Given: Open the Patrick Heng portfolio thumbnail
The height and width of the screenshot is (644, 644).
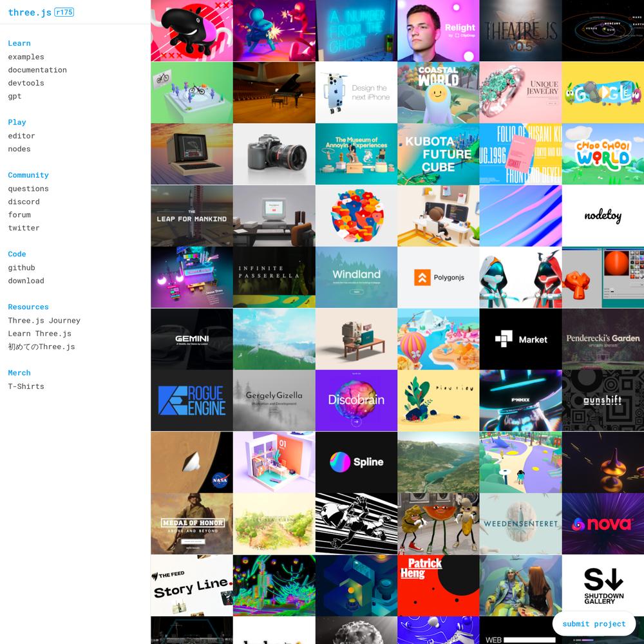Looking at the screenshot, I should [438, 585].
